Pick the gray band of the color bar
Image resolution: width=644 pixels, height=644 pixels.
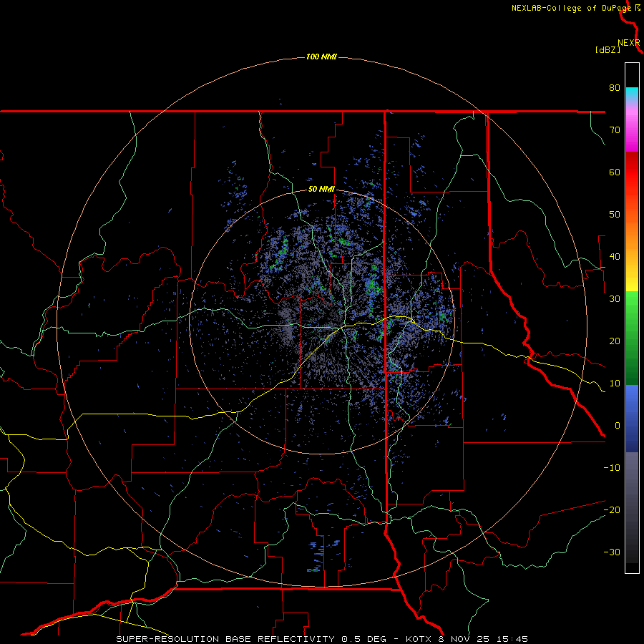coord(632,507)
